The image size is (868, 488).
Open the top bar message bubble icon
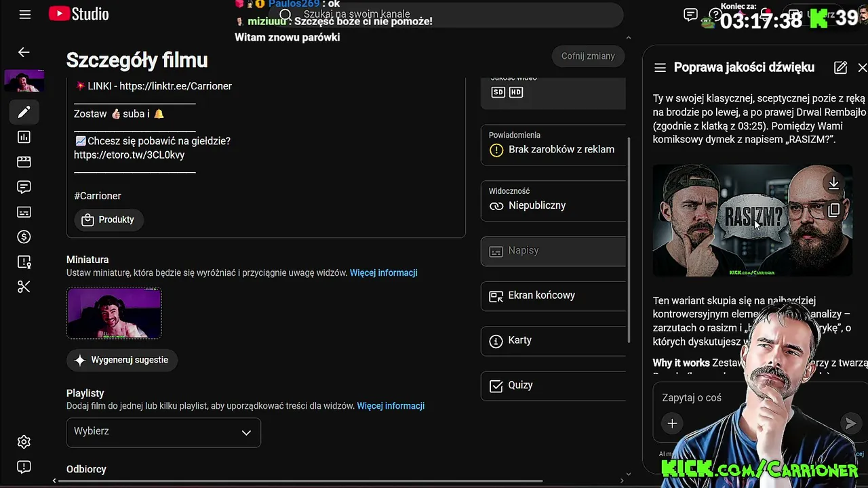pyautogui.click(x=690, y=15)
